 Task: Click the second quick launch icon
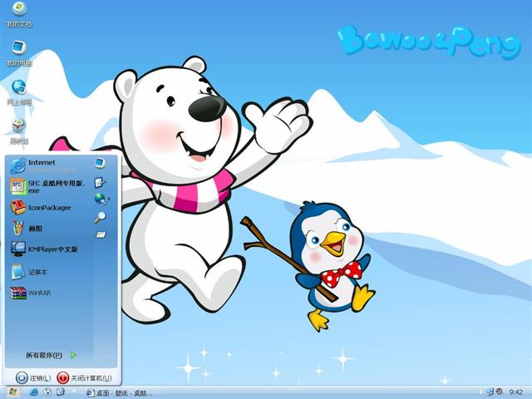coord(47,392)
